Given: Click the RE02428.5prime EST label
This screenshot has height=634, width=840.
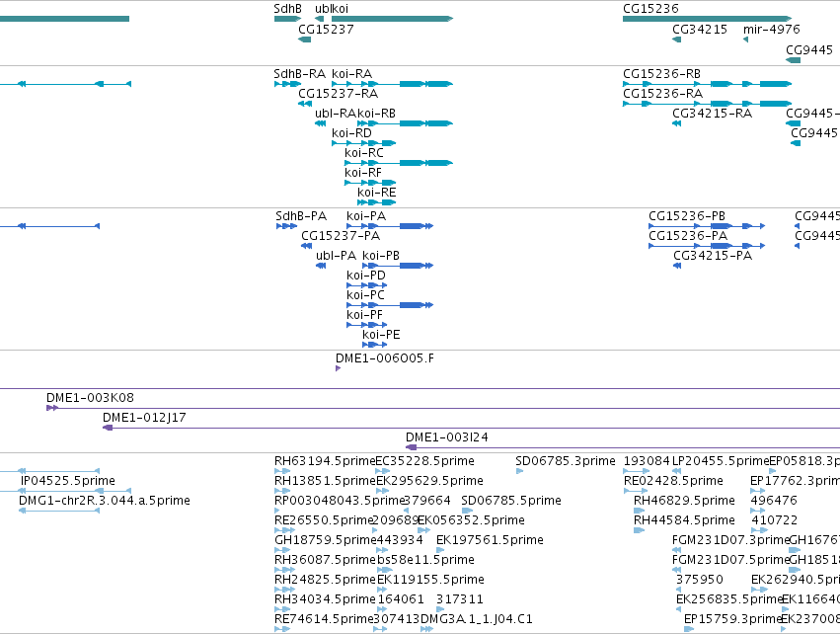Looking at the screenshot, I should 673,481.
